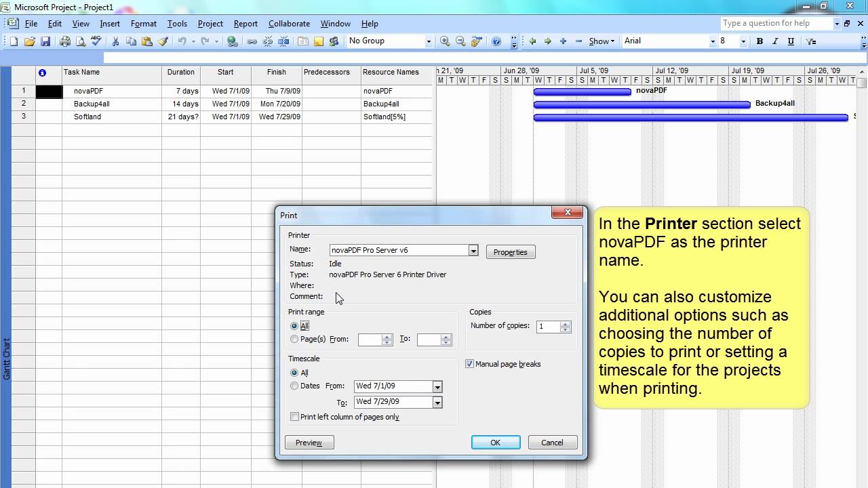This screenshot has width=868, height=488.
Task: Open the Report menu
Action: (x=245, y=24)
